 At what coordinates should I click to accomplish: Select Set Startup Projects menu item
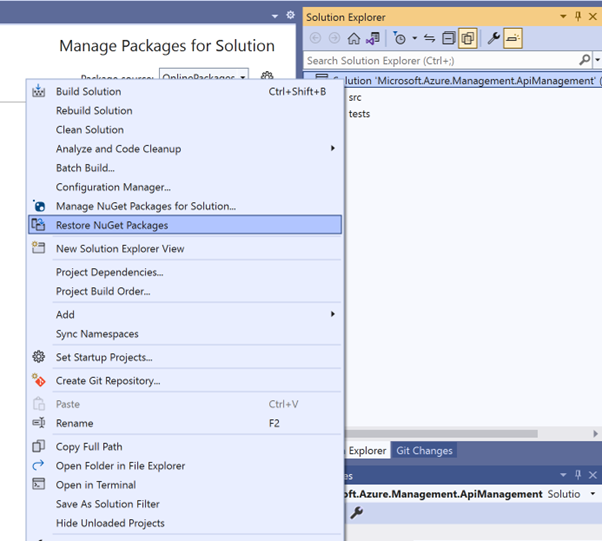point(185,357)
